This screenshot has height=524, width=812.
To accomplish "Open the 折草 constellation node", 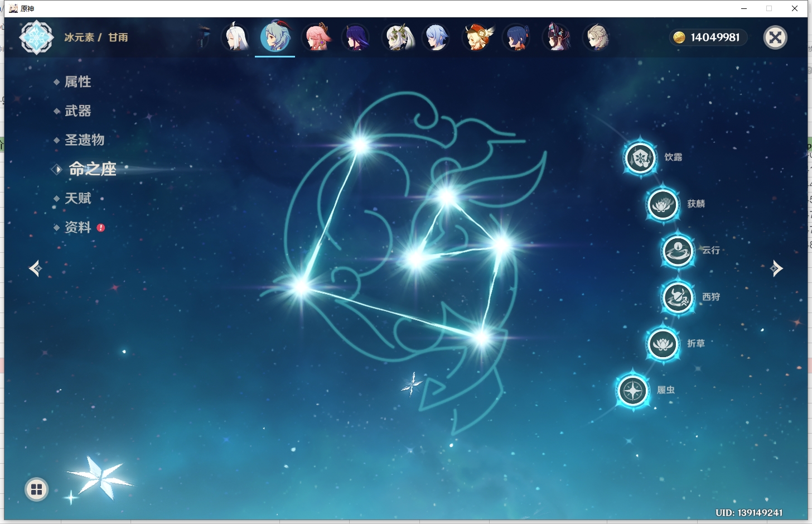I will (x=663, y=344).
